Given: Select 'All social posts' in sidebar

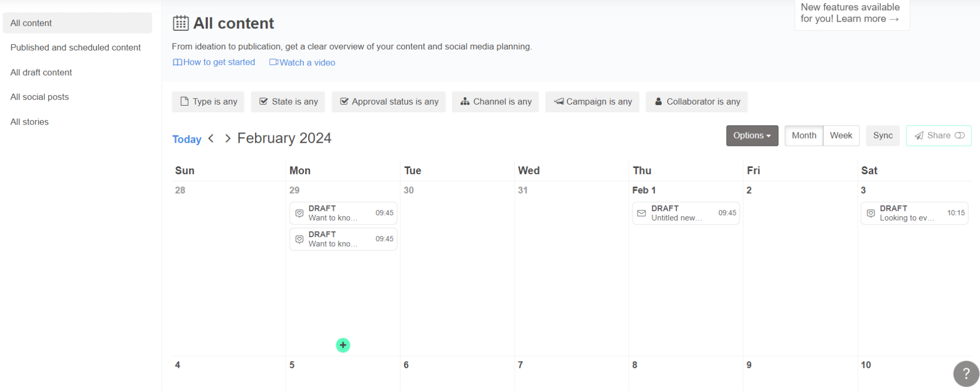Looking at the screenshot, I should pos(40,97).
